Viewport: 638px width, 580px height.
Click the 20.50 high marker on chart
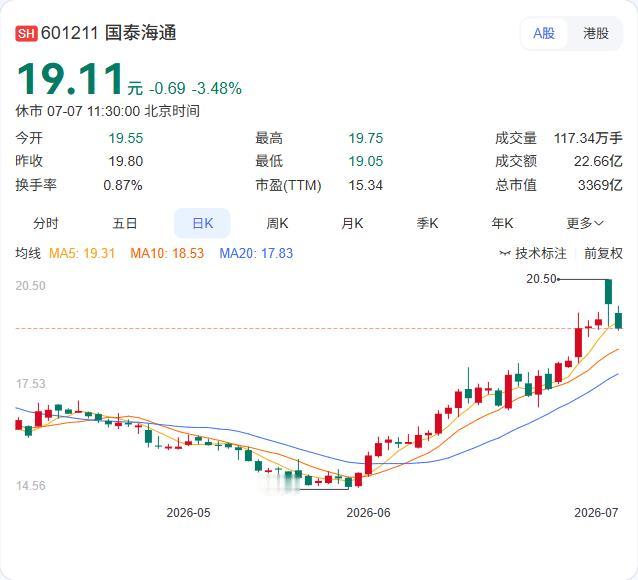541,279
